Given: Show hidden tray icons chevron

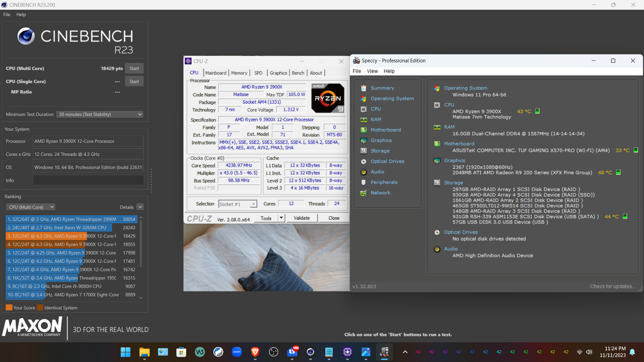Looking at the screenshot, I should [405, 352].
